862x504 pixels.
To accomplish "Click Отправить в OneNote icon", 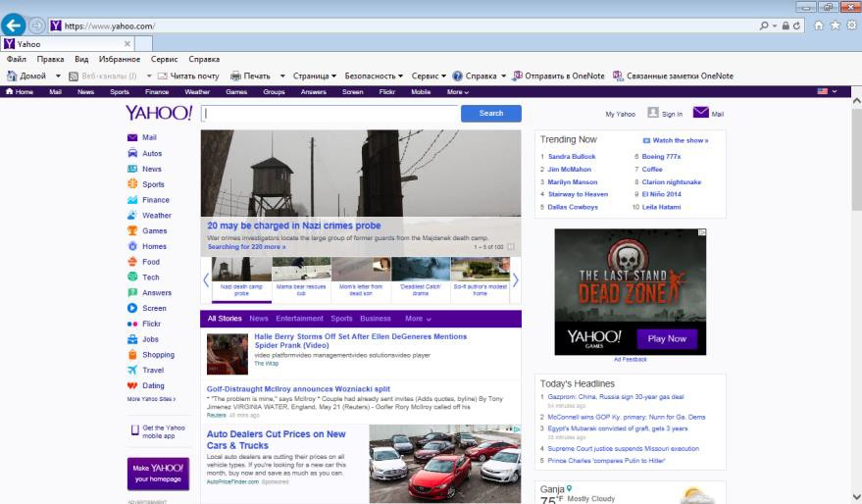I will click(518, 76).
